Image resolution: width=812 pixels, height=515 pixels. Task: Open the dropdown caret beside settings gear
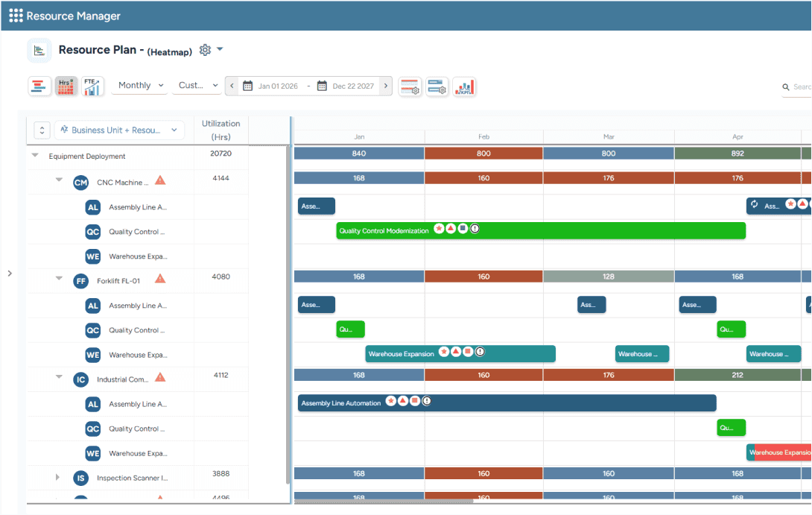pos(220,48)
